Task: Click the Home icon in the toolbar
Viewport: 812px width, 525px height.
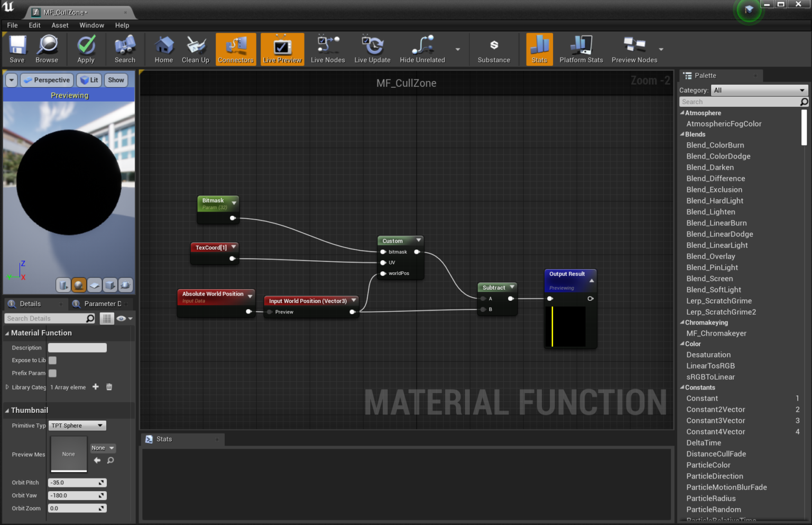Action: [164, 49]
